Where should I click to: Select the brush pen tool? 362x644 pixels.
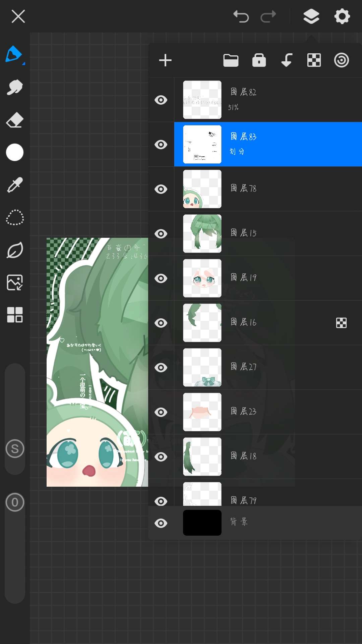tap(14, 55)
